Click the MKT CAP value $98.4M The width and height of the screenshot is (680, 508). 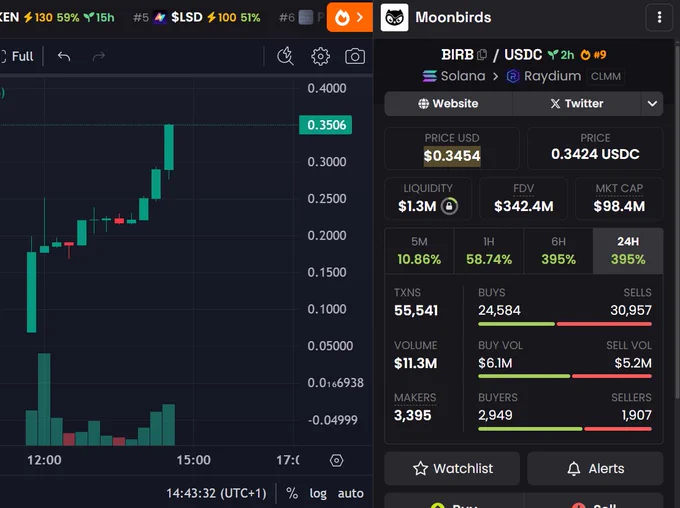[619, 206]
